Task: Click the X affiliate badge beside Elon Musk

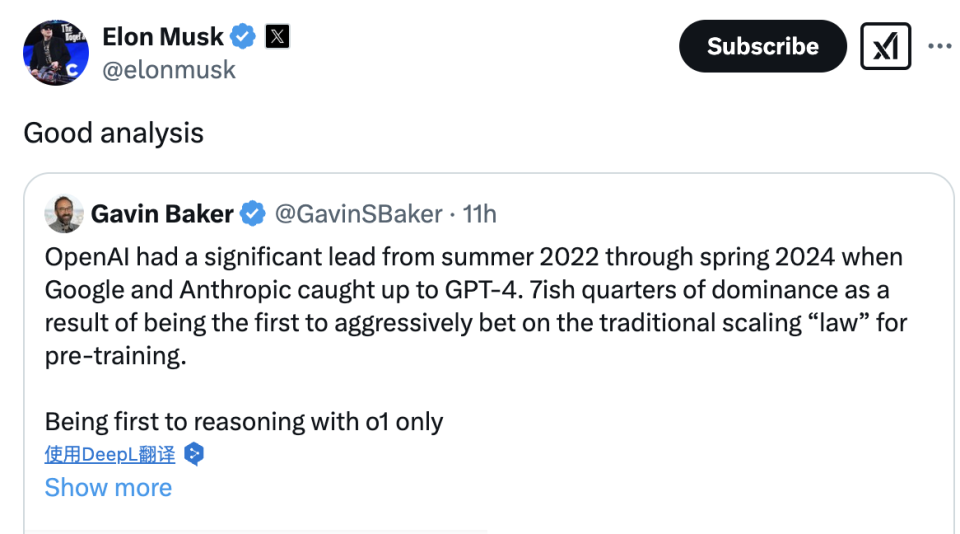Action: [x=277, y=37]
